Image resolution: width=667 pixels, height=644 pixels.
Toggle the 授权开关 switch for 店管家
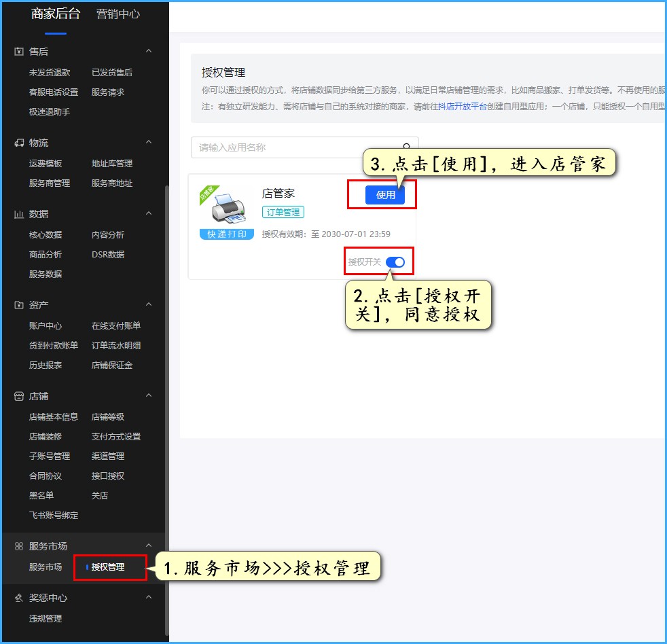395,262
